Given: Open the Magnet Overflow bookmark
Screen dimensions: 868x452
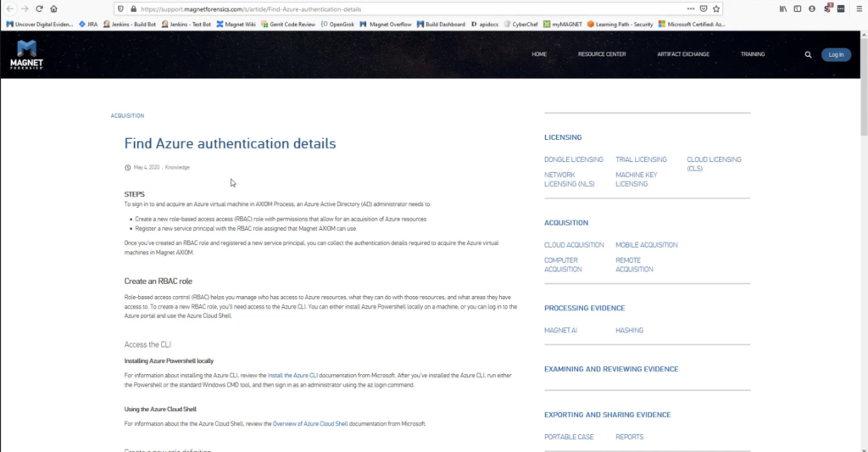Looking at the screenshot, I should [x=386, y=25].
